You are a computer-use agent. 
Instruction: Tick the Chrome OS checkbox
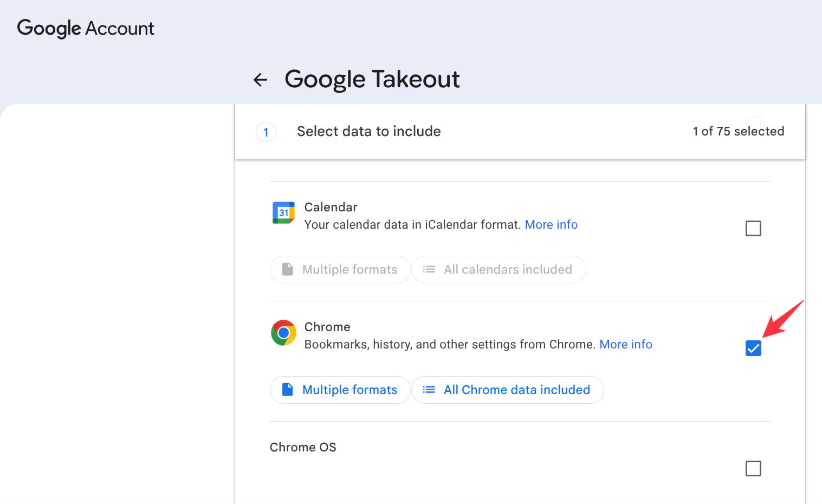pos(753,468)
